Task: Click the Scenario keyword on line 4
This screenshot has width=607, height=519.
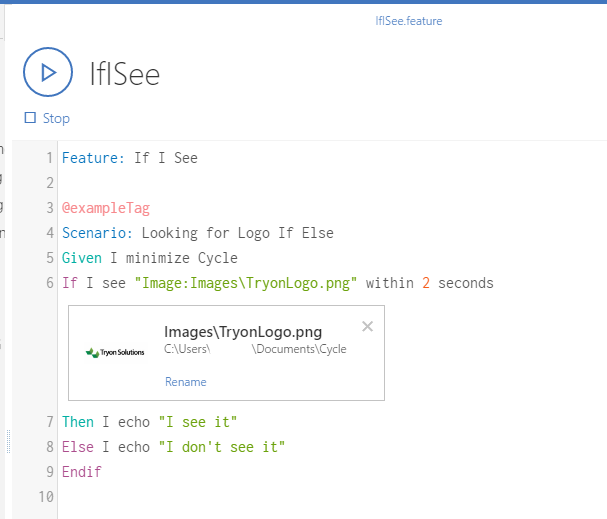Action: (x=98, y=233)
